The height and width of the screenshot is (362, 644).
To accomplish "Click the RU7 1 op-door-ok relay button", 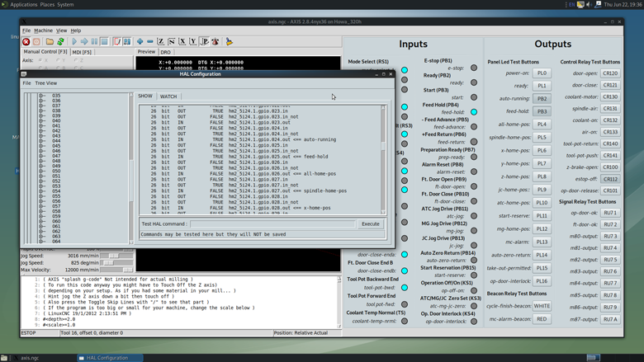I will click(610, 213).
